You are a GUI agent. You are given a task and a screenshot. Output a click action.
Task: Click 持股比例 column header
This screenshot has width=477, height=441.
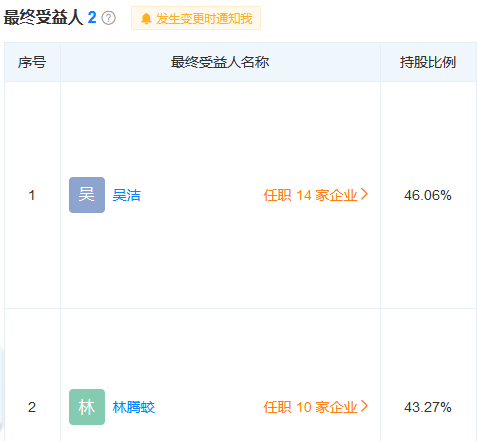[428, 62]
